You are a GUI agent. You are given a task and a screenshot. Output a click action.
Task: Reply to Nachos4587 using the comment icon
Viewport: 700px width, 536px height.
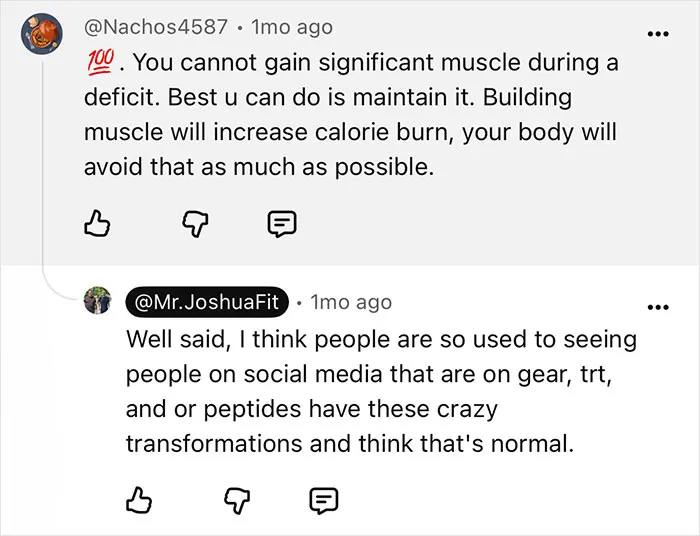pyautogui.click(x=282, y=224)
